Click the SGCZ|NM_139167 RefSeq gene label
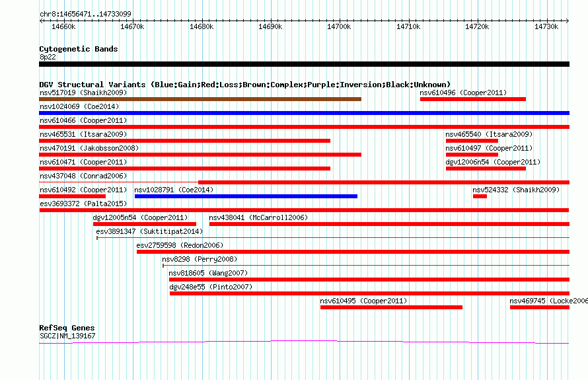Viewport: 588px width, 380px height. [67, 336]
